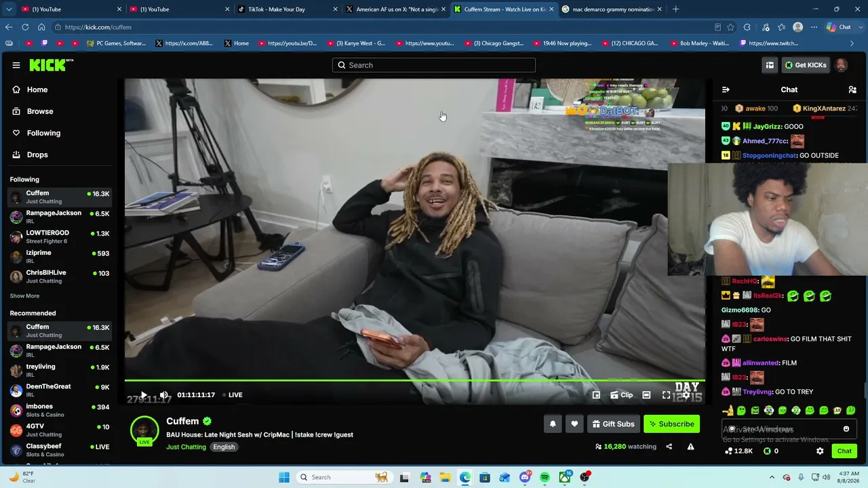Open Spotify from Windows taskbar
Image resolution: width=868 pixels, height=488 pixels.
click(545, 477)
